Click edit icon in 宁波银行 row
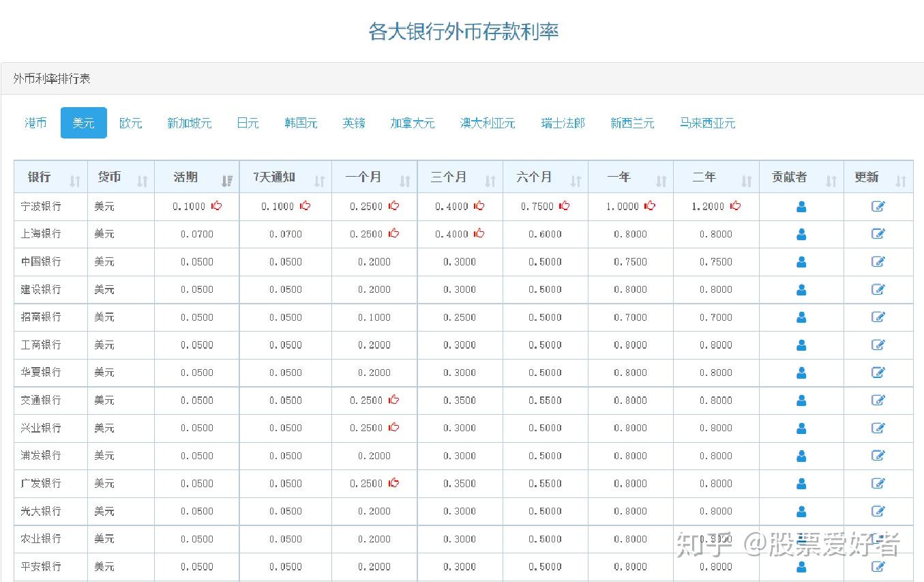The width and height of the screenshot is (924, 582). [878, 207]
